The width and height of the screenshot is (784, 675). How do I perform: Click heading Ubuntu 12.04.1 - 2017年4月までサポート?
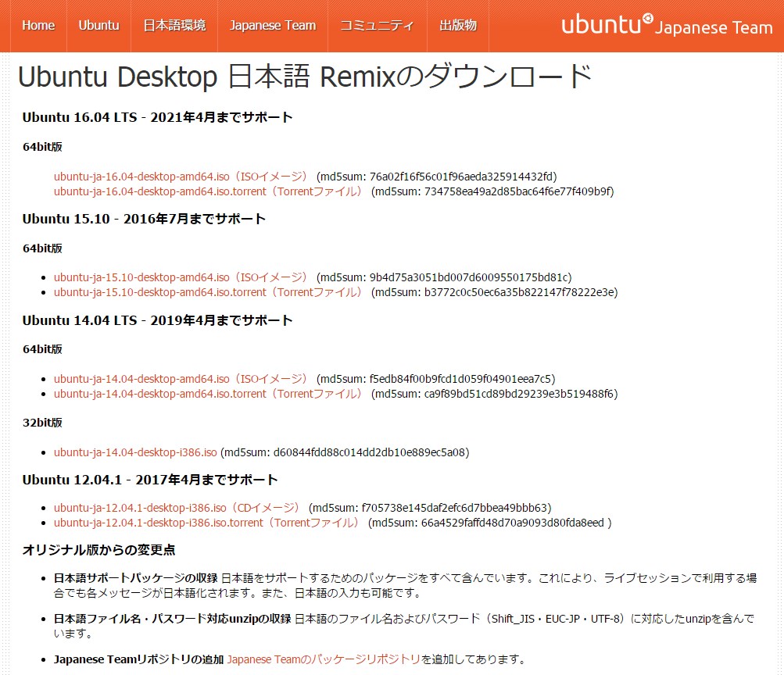coord(150,480)
